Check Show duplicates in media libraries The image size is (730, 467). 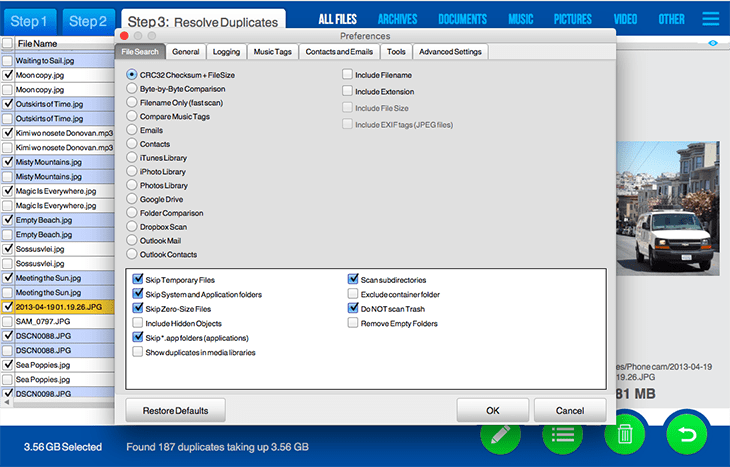138,352
